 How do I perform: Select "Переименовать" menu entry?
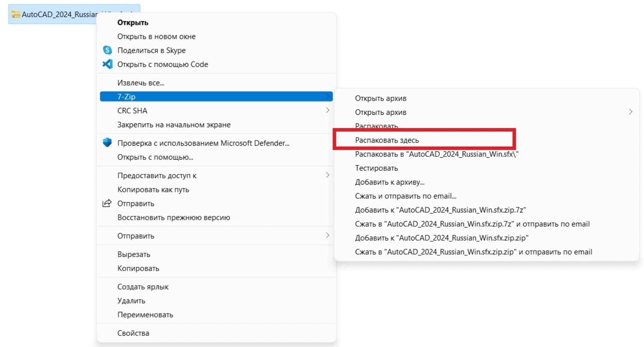(145, 315)
